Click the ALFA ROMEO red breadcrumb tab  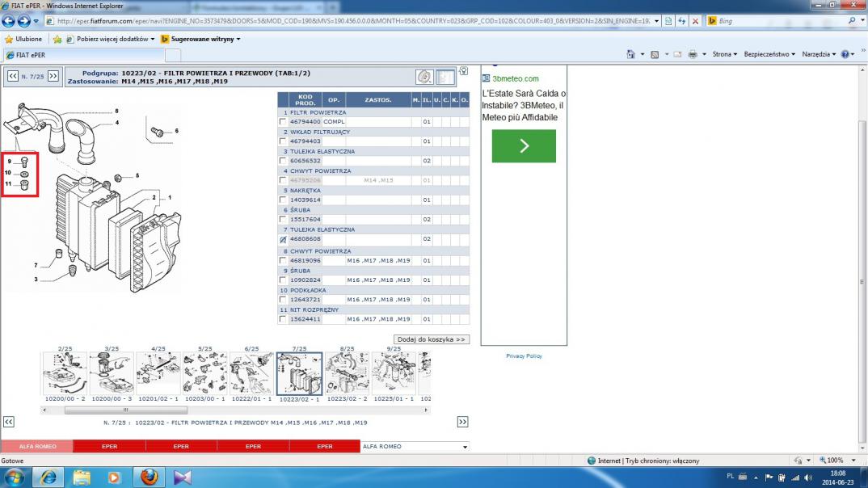(37, 447)
